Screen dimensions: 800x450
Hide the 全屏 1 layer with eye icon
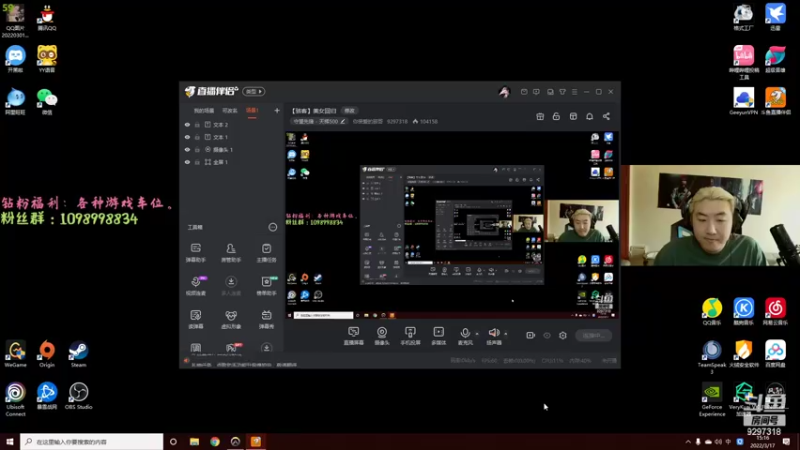click(187, 162)
